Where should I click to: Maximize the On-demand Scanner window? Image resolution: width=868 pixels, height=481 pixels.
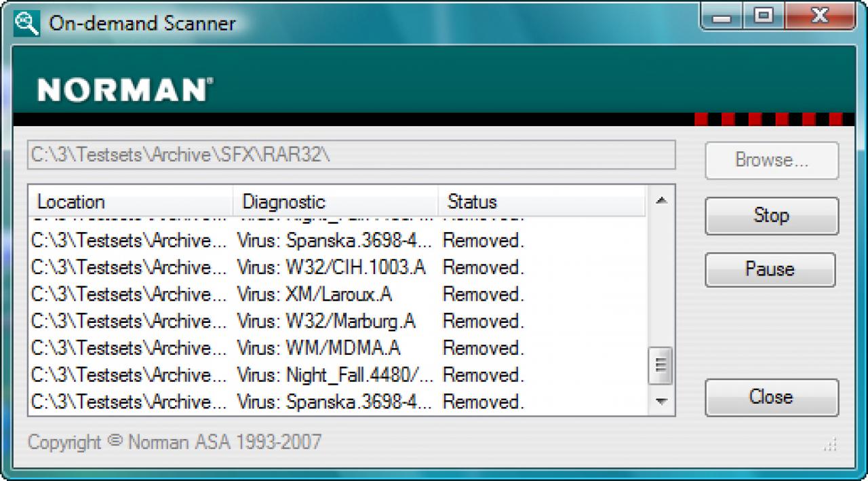pos(765,17)
